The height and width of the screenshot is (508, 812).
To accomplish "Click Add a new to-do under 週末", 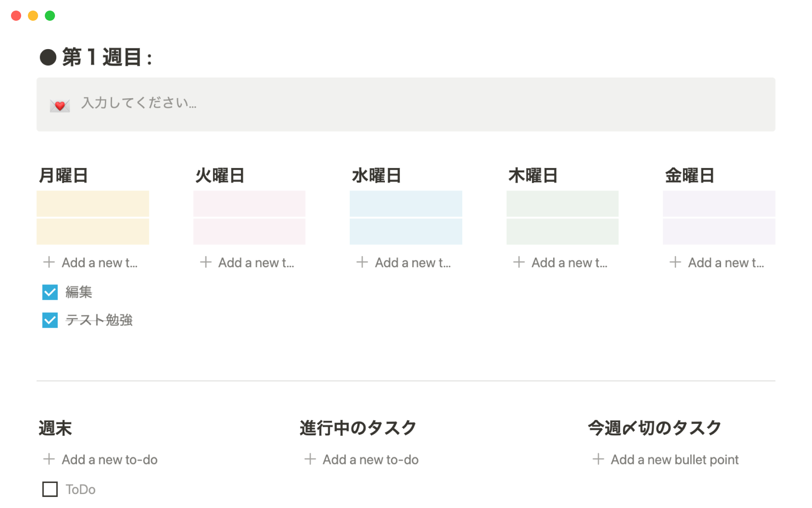I will tap(110, 460).
